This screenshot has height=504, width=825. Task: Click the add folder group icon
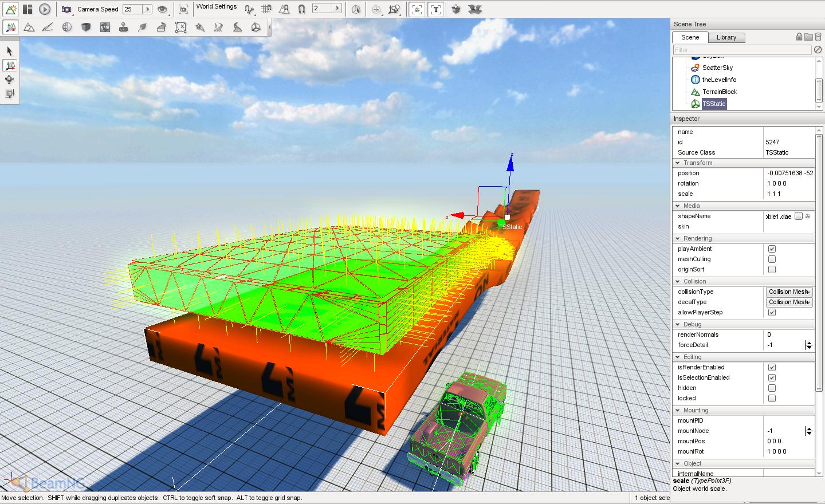[x=808, y=37]
